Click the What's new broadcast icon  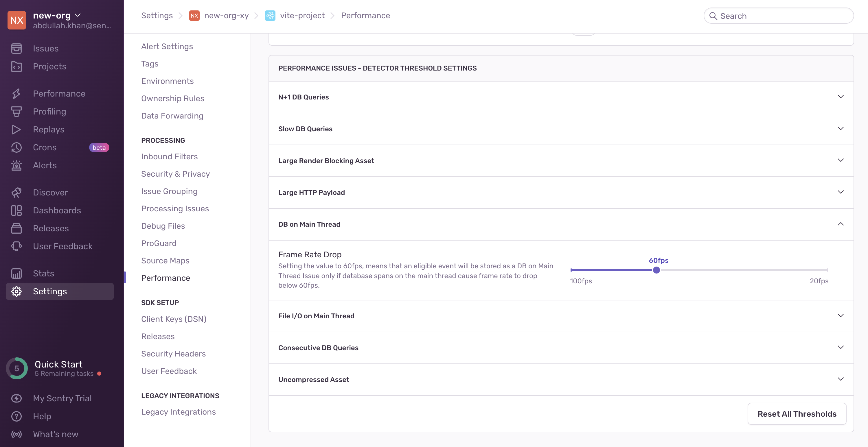[x=16, y=434]
